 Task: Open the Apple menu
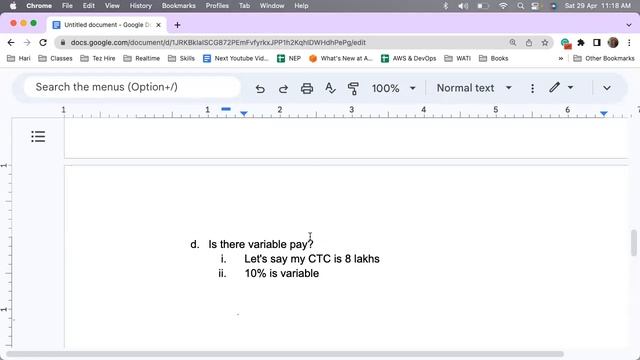pyautogui.click(x=13, y=6)
